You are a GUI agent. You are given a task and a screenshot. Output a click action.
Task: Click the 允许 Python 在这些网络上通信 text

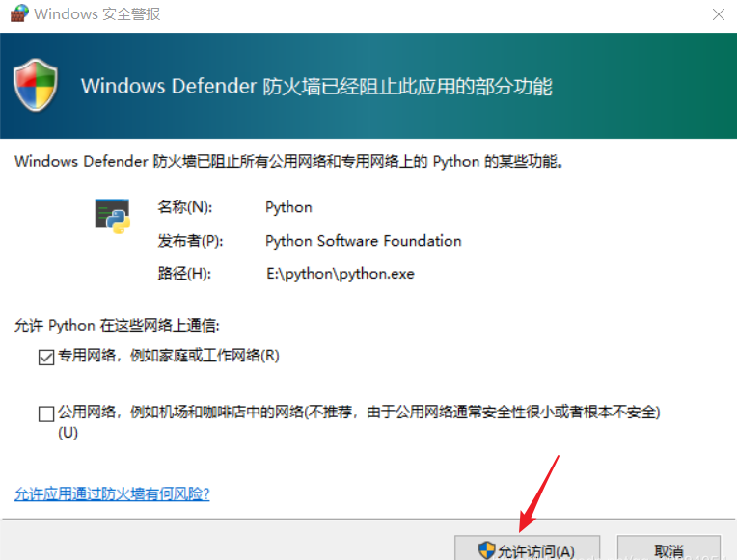(x=117, y=325)
